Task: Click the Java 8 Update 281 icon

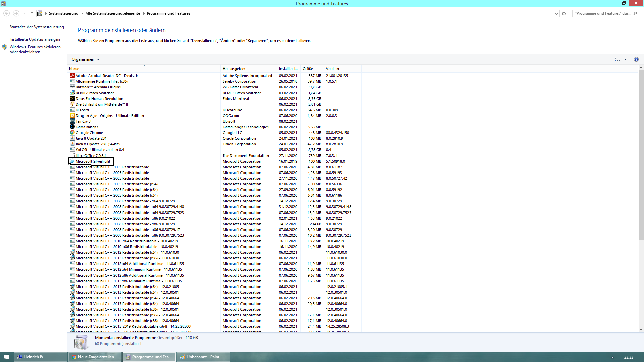Action: pos(72,138)
